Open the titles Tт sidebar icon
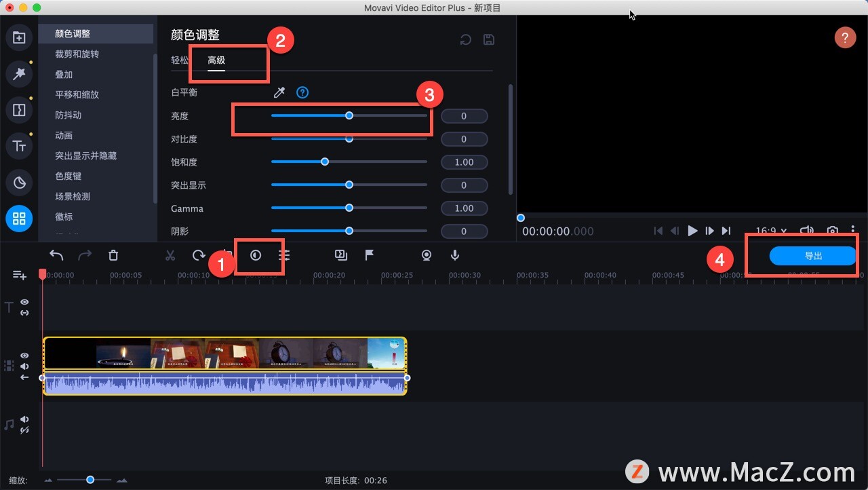 point(19,146)
